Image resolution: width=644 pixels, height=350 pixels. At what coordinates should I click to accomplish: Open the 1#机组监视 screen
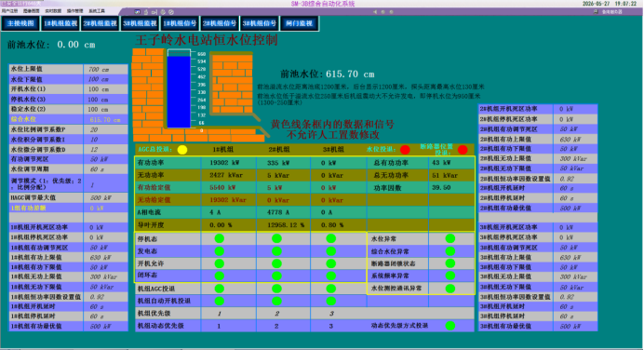pos(60,23)
